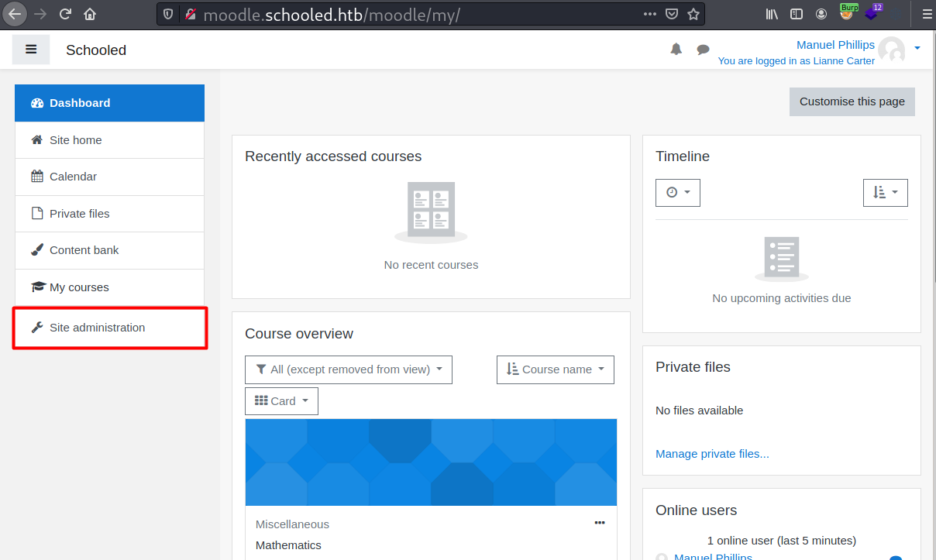The image size is (936, 560).
Task: Open the three-dot menu on Mathematics card
Action: (600, 523)
